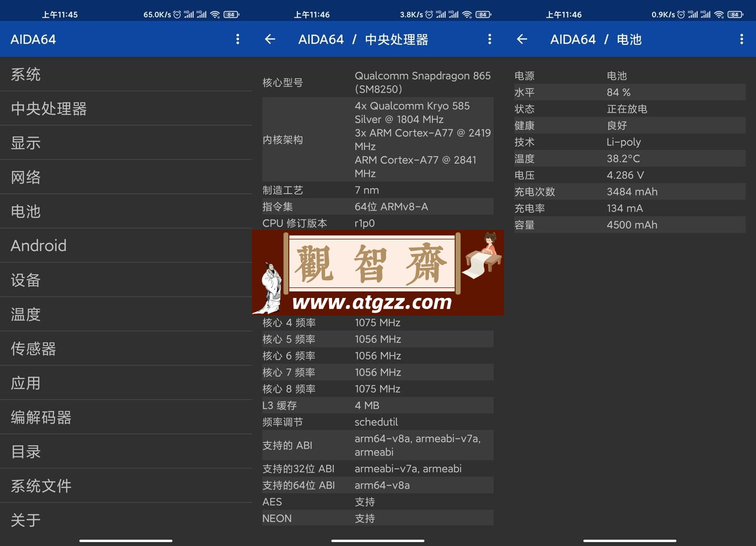The image size is (756, 546).
Task: Open the 设备 category
Action: (126, 280)
